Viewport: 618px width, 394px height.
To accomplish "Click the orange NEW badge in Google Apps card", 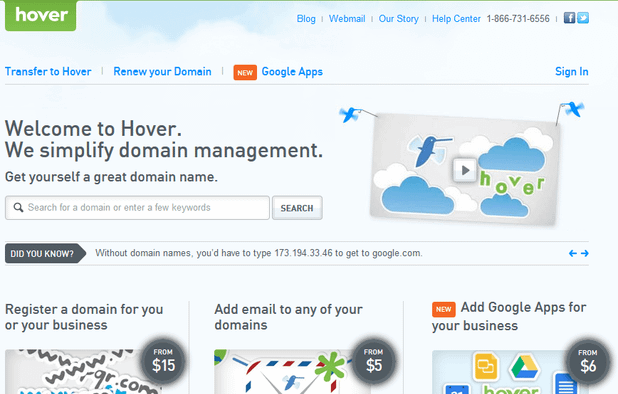I will pyautogui.click(x=443, y=309).
